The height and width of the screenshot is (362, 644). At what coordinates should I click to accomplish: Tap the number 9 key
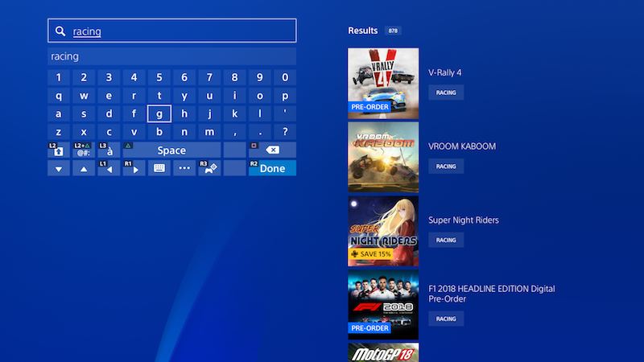pyautogui.click(x=259, y=77)
